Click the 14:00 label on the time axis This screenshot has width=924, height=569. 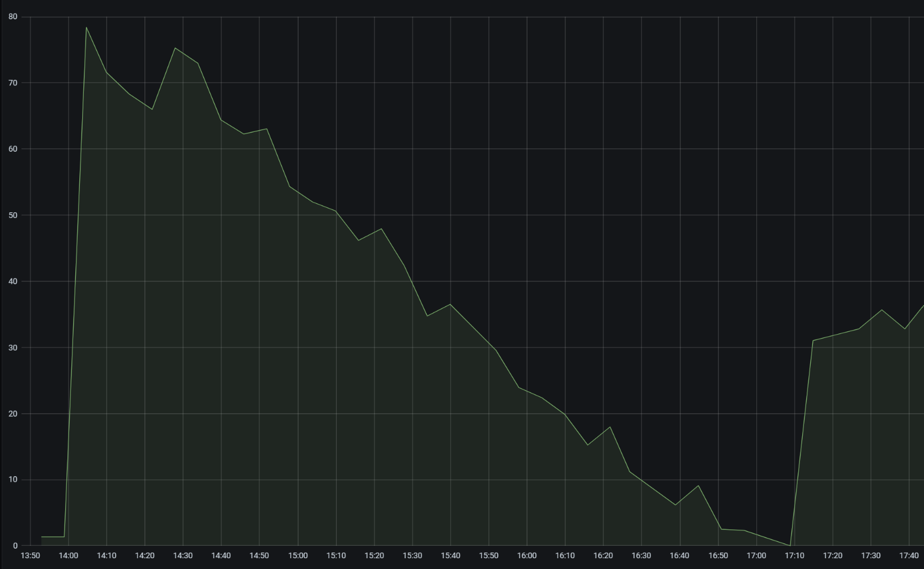click(68, 556)
